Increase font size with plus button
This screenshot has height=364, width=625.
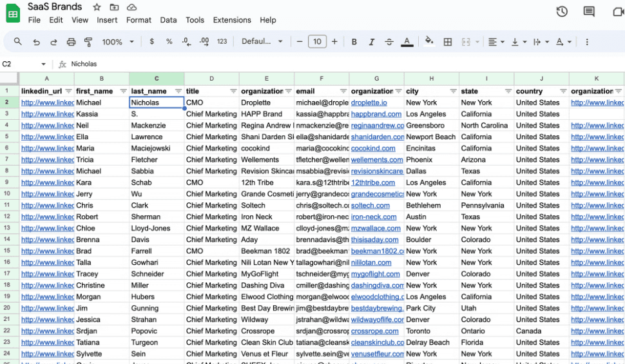pos(334,41)
